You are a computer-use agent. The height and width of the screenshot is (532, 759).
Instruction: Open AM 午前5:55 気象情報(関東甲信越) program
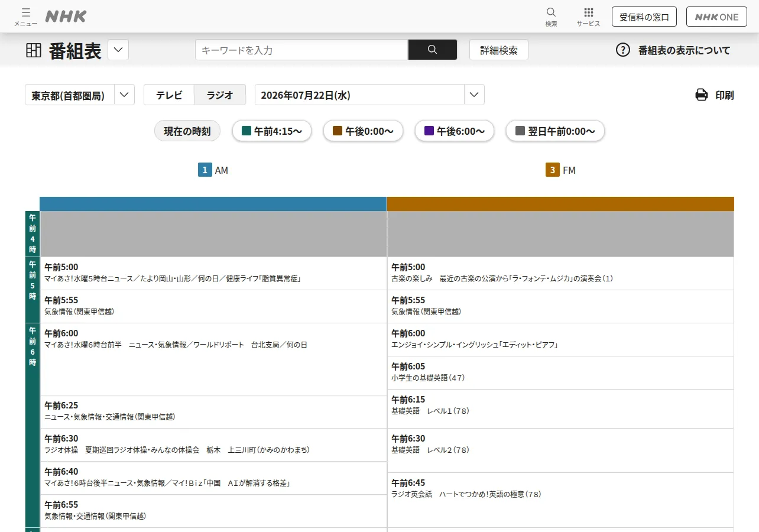point(213,306)
